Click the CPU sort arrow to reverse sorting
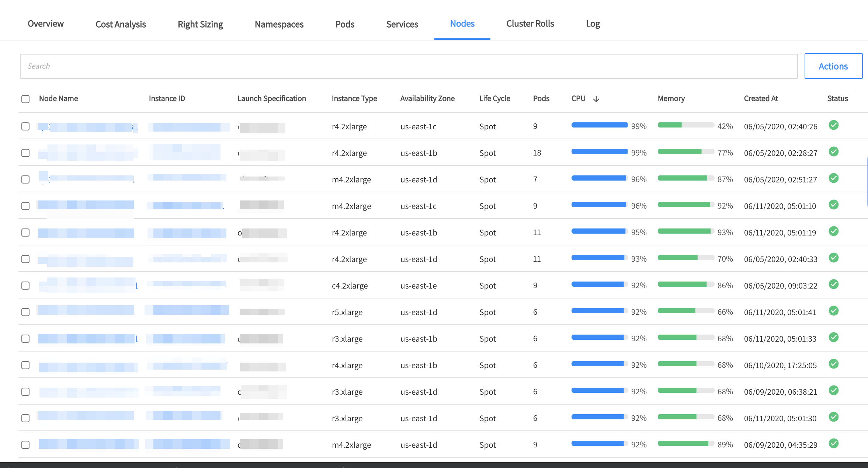This screenshot has width=868, height=468. 597,98
